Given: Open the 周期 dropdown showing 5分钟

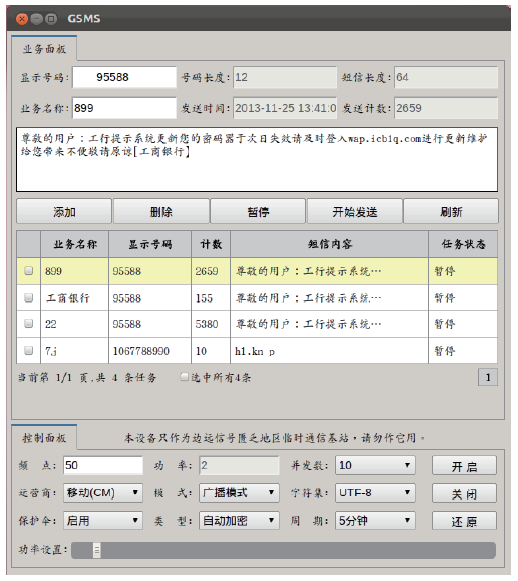Looking at the screenshot, I should [x=375, y=521].
